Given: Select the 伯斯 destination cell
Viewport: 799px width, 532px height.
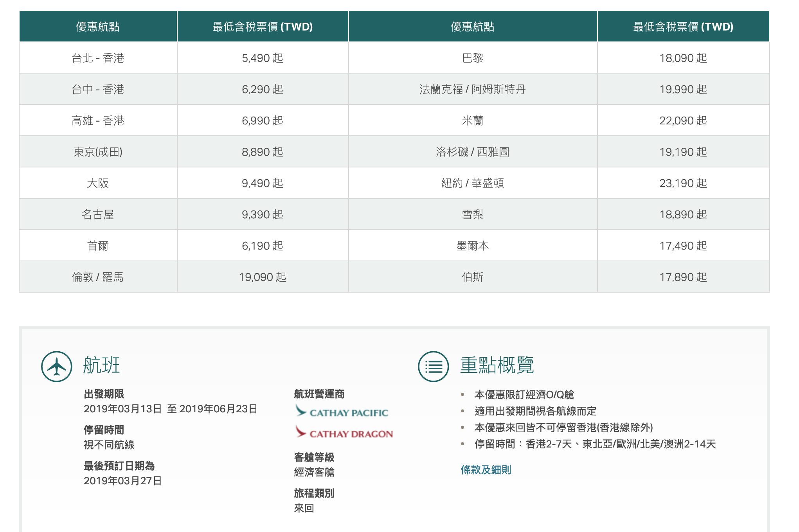Looking at the screenshot, I should pyautogui.click(x=473, y=277).
